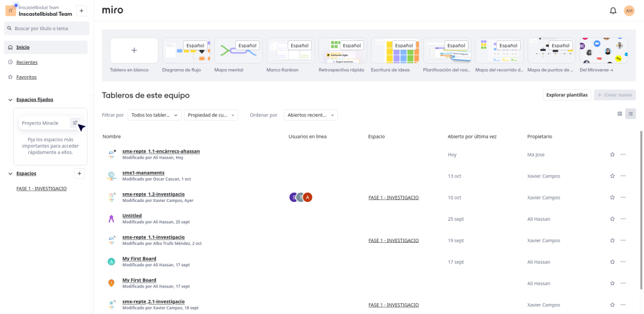Open the notifications bell
Image resolution: width=644 pixels, height=314 pixels.
tap(613, 11)
